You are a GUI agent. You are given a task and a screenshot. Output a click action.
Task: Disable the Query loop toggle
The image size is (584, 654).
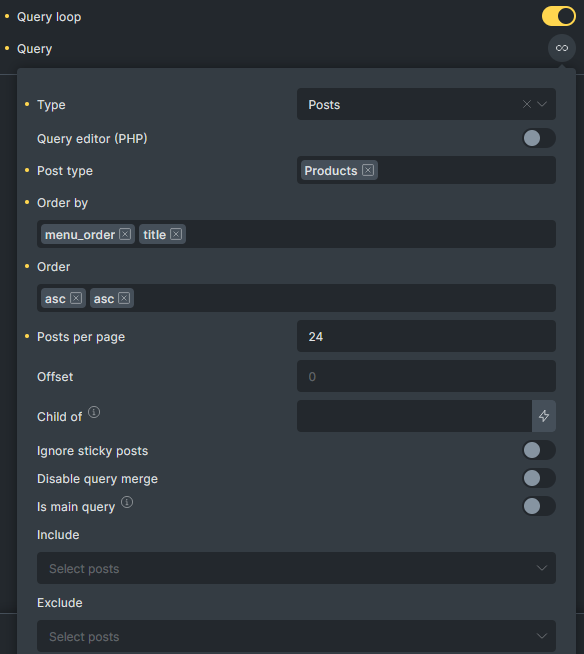[559, 16]
